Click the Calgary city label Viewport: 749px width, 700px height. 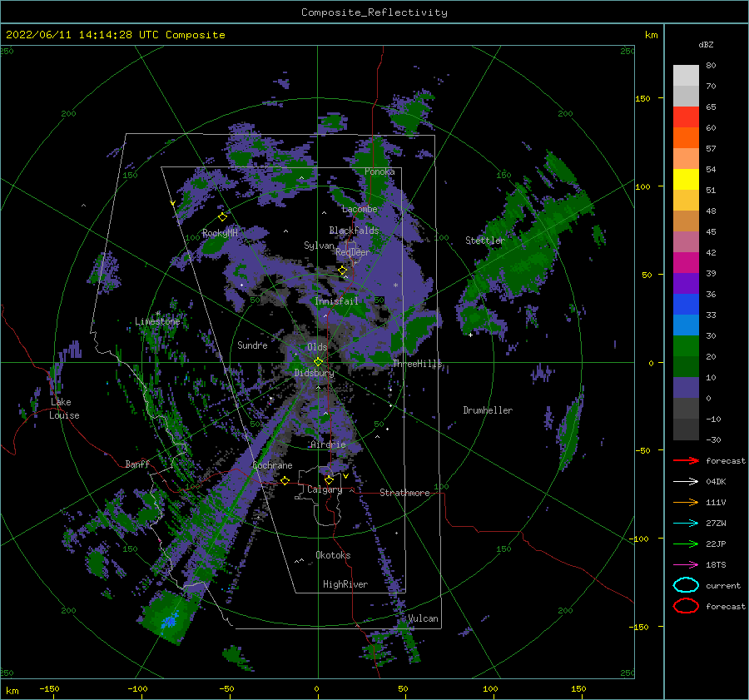(325, 489)
